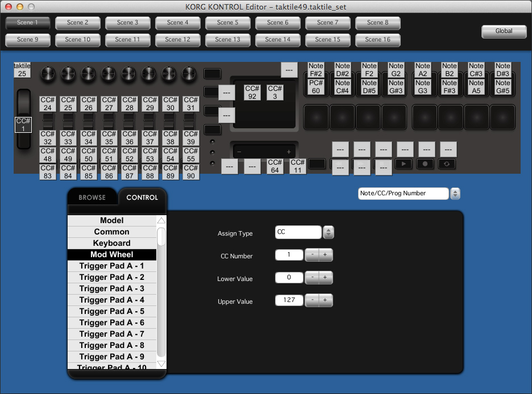Choose Common in the control list

(x=112, y=232)
